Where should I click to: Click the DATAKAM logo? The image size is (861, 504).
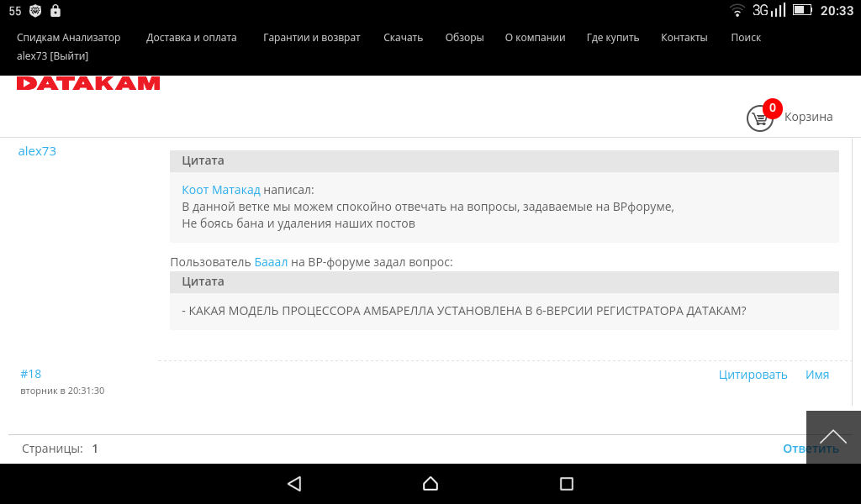point(88,83)
